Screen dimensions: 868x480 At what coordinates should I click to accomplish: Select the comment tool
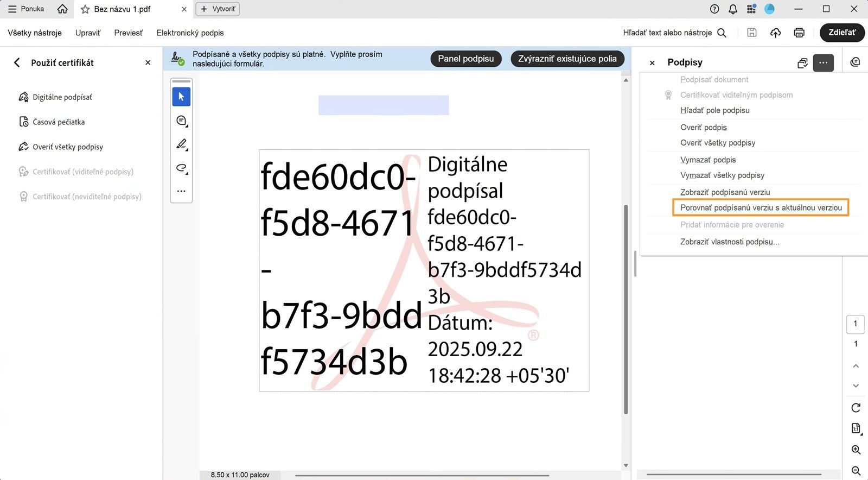(x=181, y=121)
